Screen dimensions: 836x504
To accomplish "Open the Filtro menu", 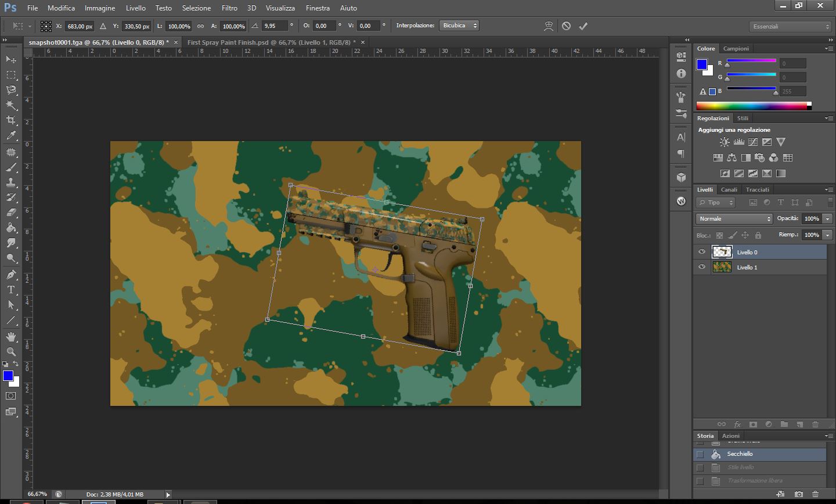I will pyautogui.click(x=229, y=8).
